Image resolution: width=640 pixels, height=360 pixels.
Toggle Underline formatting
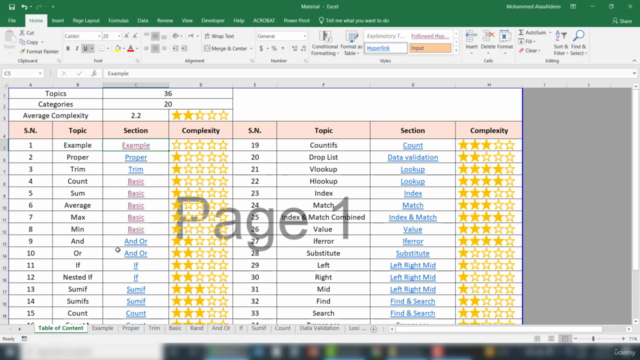(x=85, y=49)
